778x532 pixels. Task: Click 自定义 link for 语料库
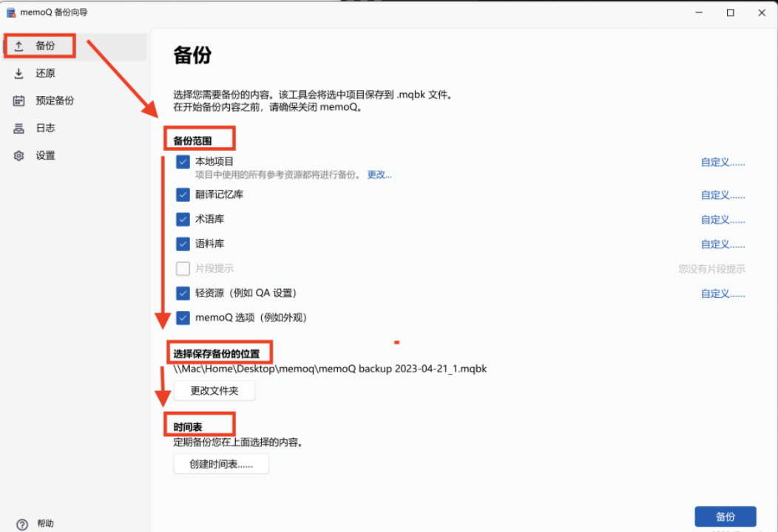tap(723, 245)
